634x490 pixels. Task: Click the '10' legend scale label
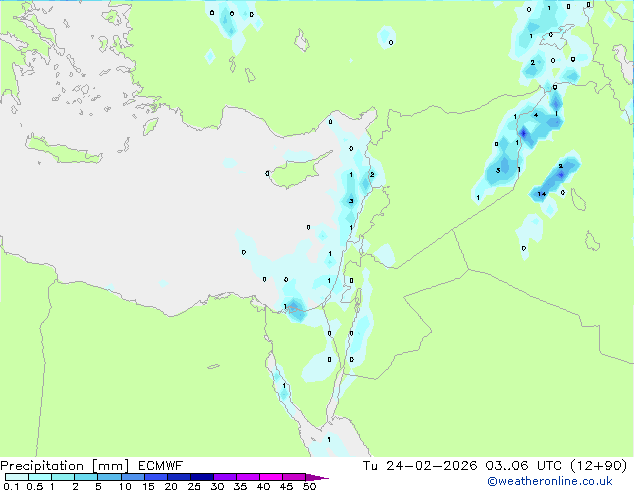tap(125, 486)
